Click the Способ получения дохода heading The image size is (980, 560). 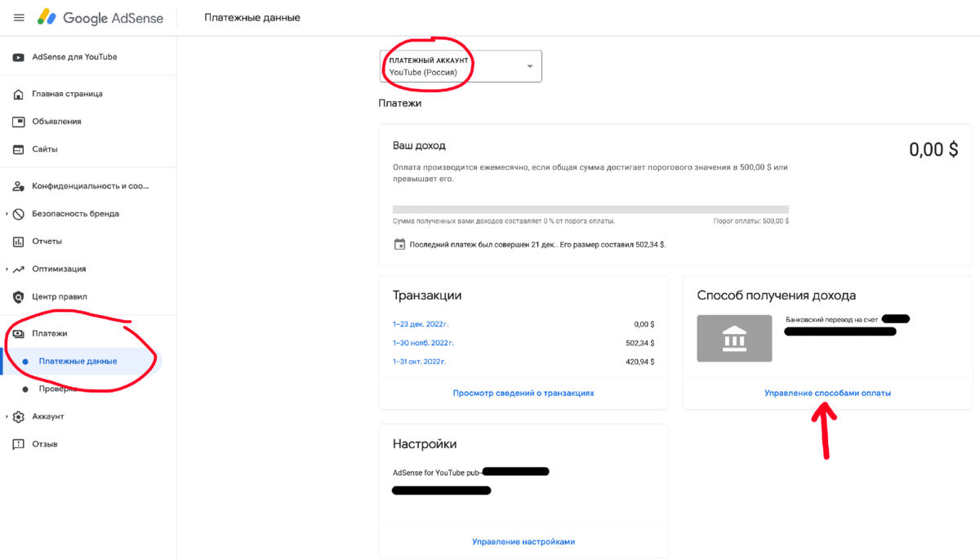click(777, 296)
